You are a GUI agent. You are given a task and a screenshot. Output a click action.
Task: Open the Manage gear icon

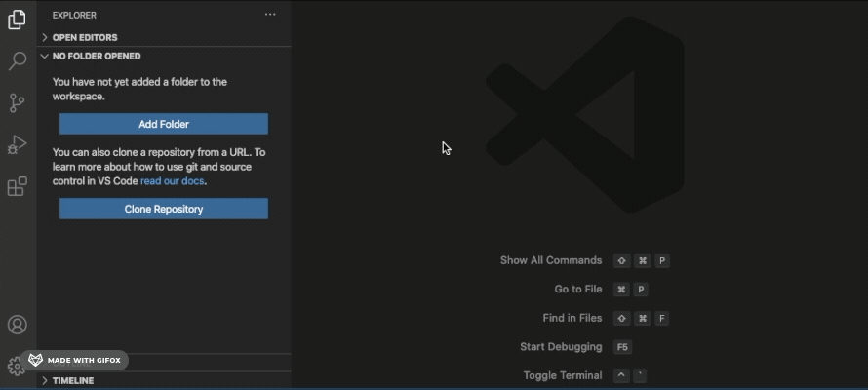tap(16, 366)
